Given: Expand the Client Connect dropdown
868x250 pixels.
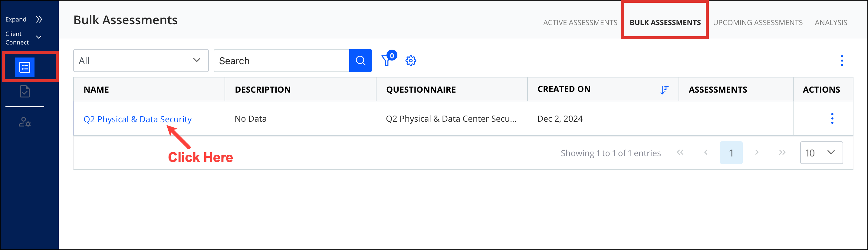Looking at the screenshot, I should tap(39, 37).
